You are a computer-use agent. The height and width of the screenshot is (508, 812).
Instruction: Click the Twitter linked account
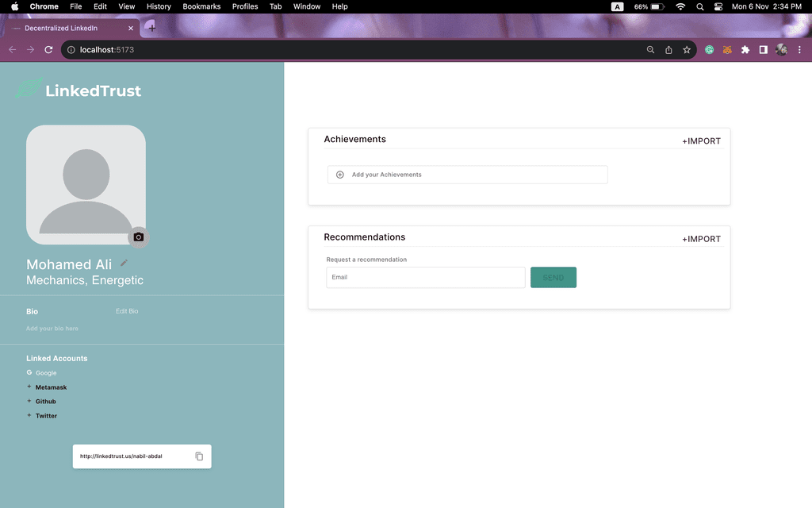tap(46, 416)
